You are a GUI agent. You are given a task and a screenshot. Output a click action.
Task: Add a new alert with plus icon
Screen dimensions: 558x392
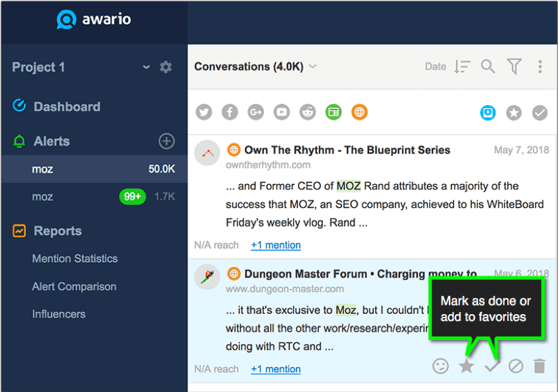[167, 141]
